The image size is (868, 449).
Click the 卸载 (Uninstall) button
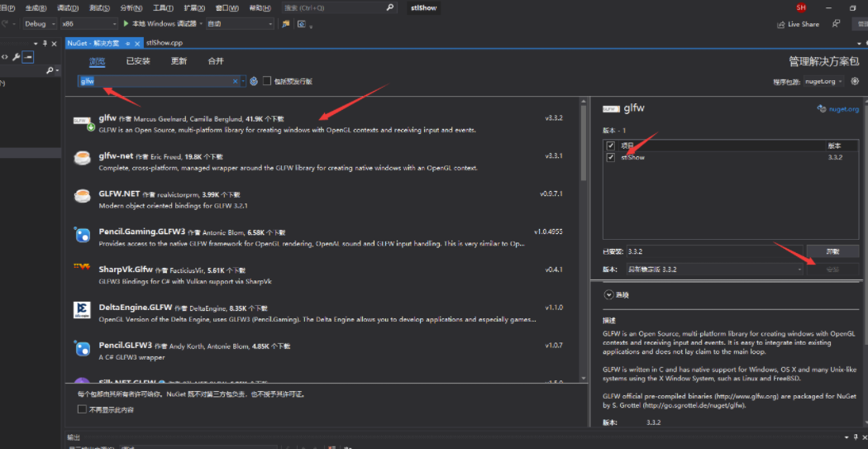[x=832, y=251]
